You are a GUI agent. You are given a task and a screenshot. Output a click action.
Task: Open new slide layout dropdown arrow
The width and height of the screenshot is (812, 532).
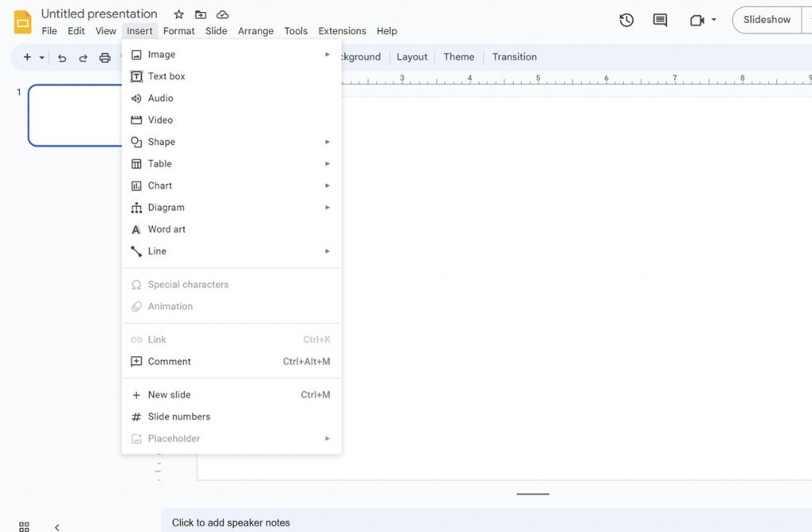(42, 58)
